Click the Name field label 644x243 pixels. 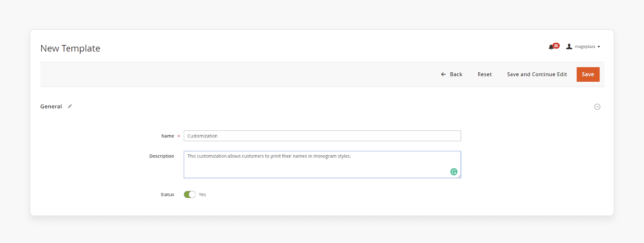[x=167, y=136]
